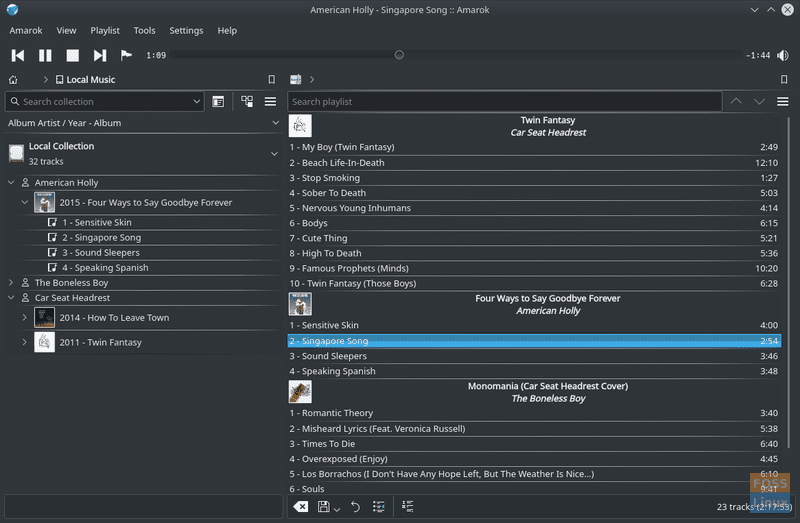Viewport: 800px width, 523px height.
Task: Jump to previous playlist search result
Action: (x=736, y=101)
